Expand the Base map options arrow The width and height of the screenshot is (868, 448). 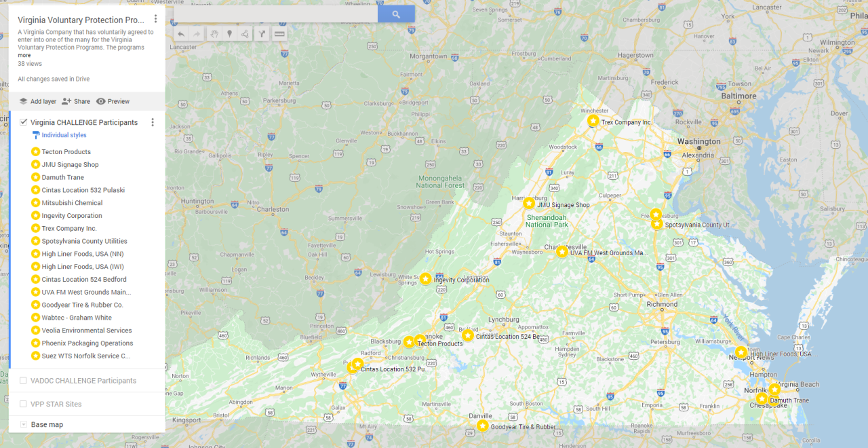(24, 425)
